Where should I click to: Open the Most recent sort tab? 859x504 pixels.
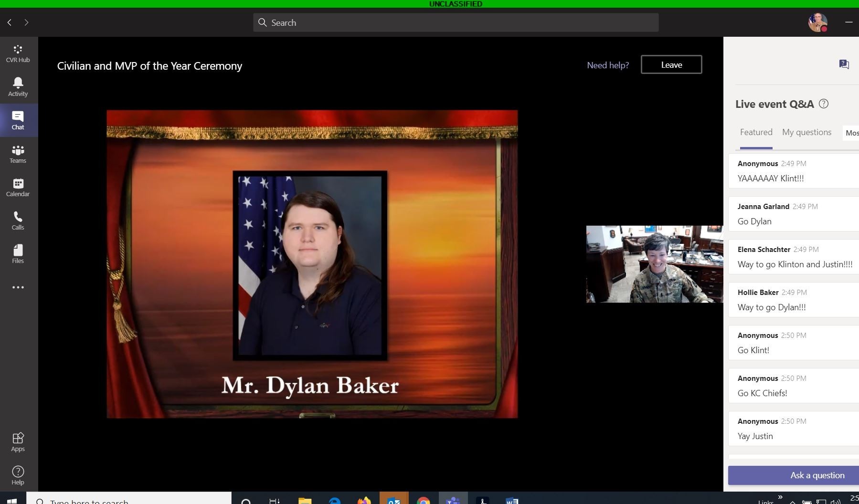click(x=851, y=133)
